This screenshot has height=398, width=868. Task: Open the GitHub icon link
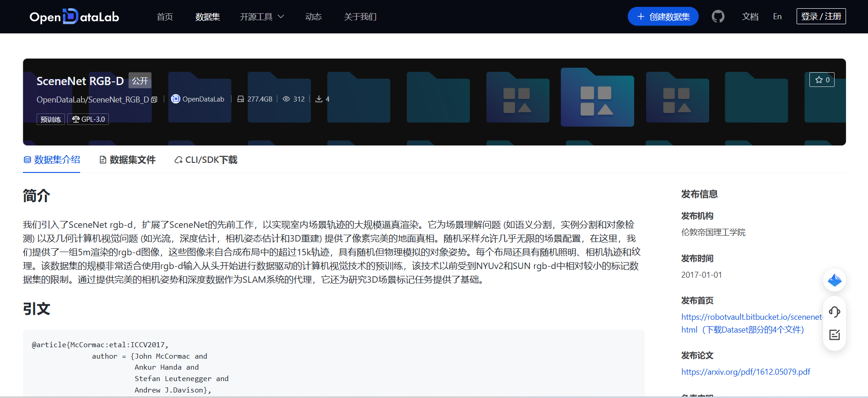(x=718, y=16)
